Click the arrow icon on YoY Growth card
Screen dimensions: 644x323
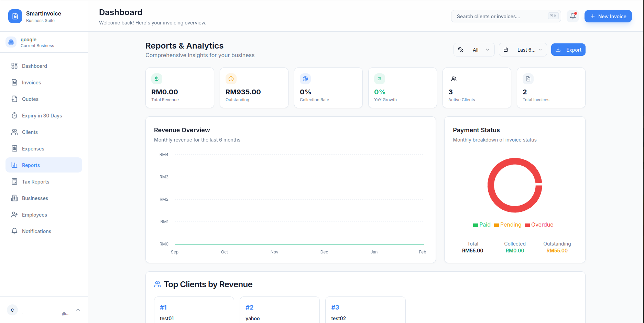click(380, 79)
